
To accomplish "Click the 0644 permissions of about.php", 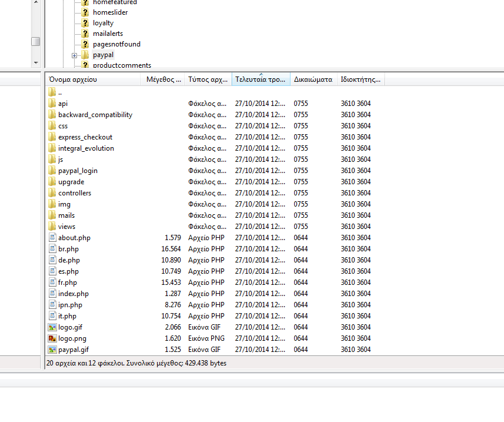I will coord(301,238).
